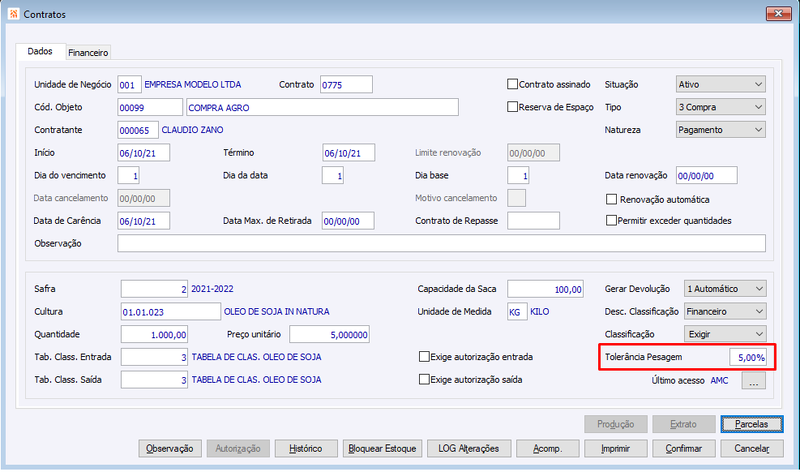800x472 pixels.
Task: Click the ellipsis button beside Último acesso
Action: [754, 381]
